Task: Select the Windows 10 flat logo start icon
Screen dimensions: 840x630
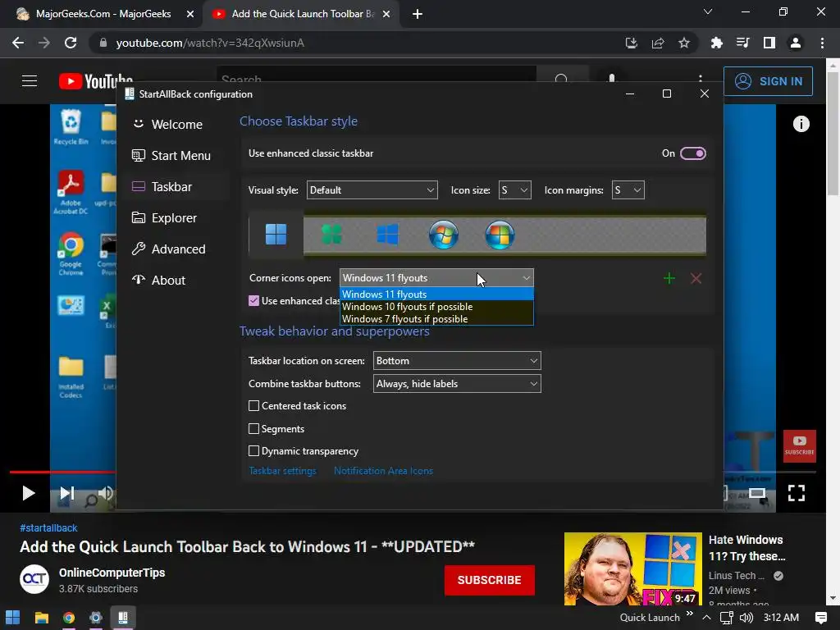Action: pyautogui.click(x=387, y=235)
